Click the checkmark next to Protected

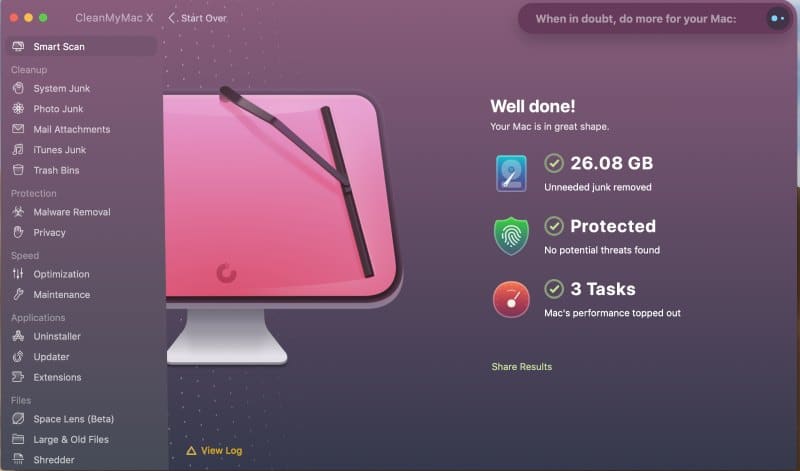[554, 226]
